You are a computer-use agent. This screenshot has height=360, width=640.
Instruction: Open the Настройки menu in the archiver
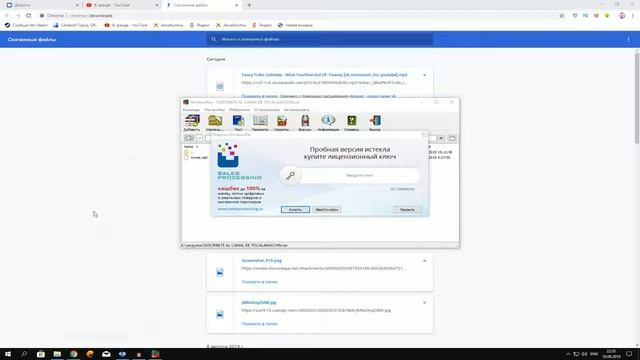tap(214, 110)
